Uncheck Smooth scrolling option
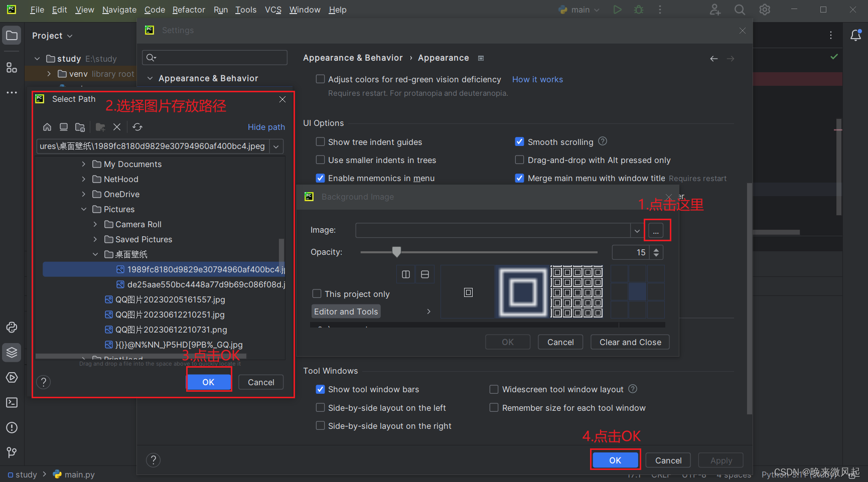This screenshot has width=868, height=482. pyautogui.click(x=520, y=141)
